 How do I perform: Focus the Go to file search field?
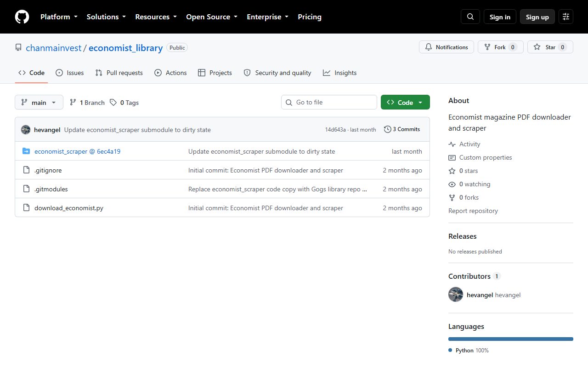click(x=329, y=102)
